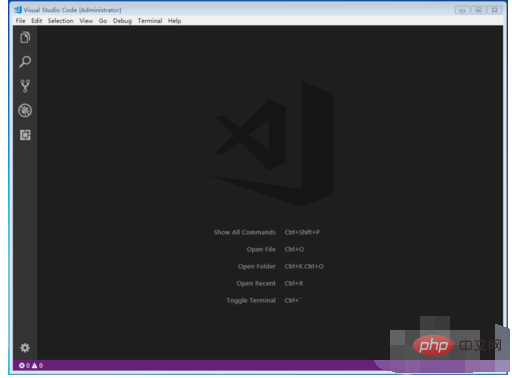The image size is (512, 378).
Task: Open the Help menu
Action: 174,21
